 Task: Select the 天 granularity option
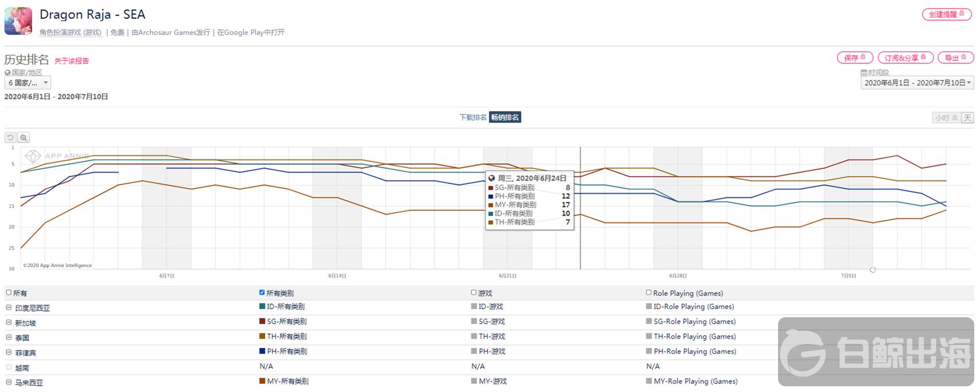pyautogui.click(x=967, y=118)
